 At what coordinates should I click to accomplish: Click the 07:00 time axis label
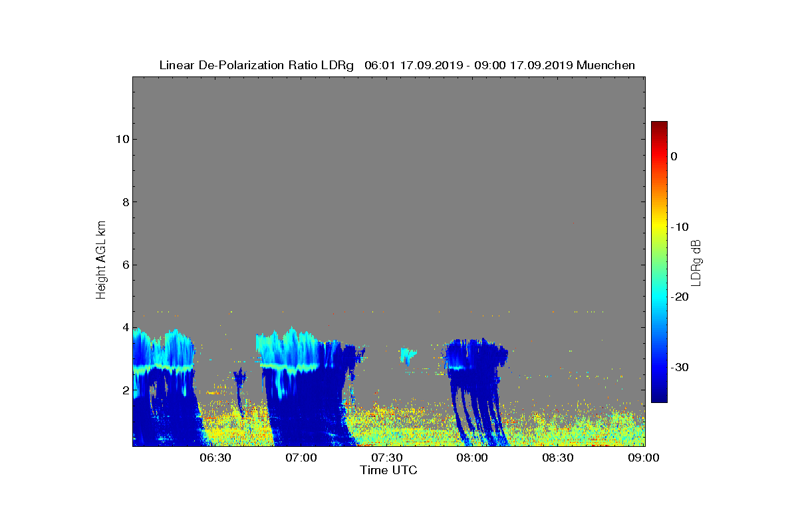pos(301,458)
